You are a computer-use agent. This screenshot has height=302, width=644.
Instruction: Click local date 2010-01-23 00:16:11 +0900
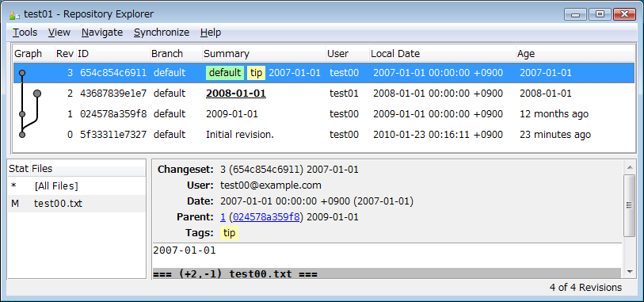[x=438, y=135]
